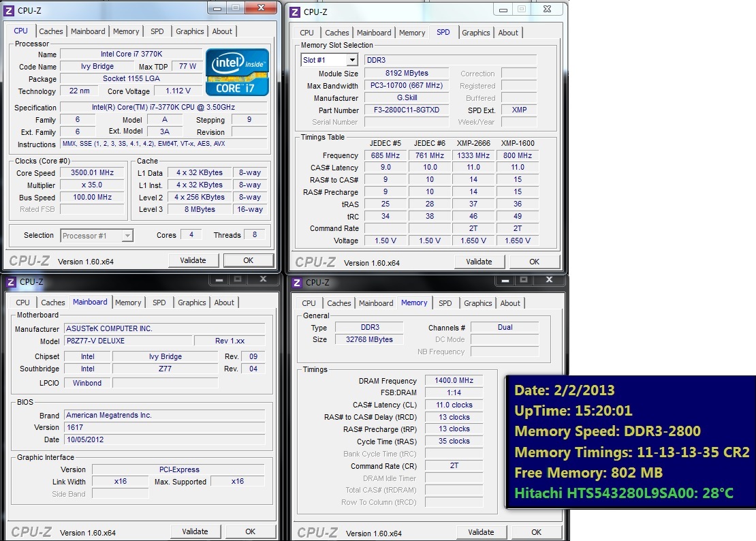756x541 pixels.
Task: Open Memory tab in the top-left CPU window
Action: tap(126, 31)
